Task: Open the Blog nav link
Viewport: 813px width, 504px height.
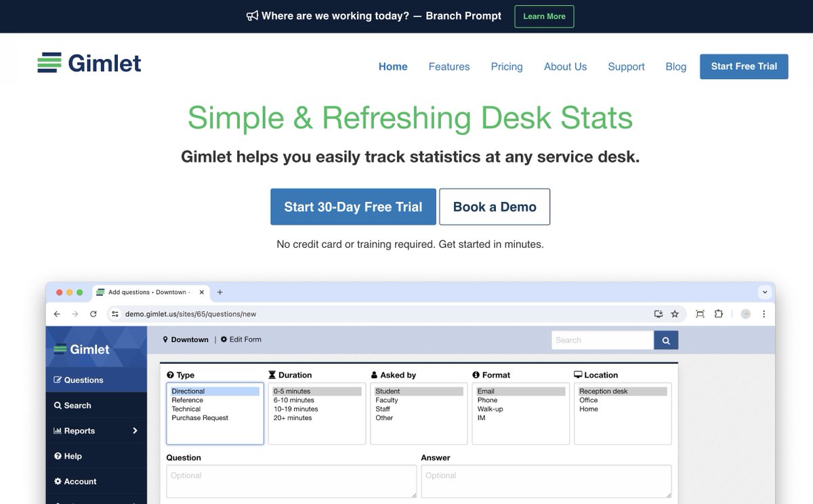Action: (x=676, y=66)
